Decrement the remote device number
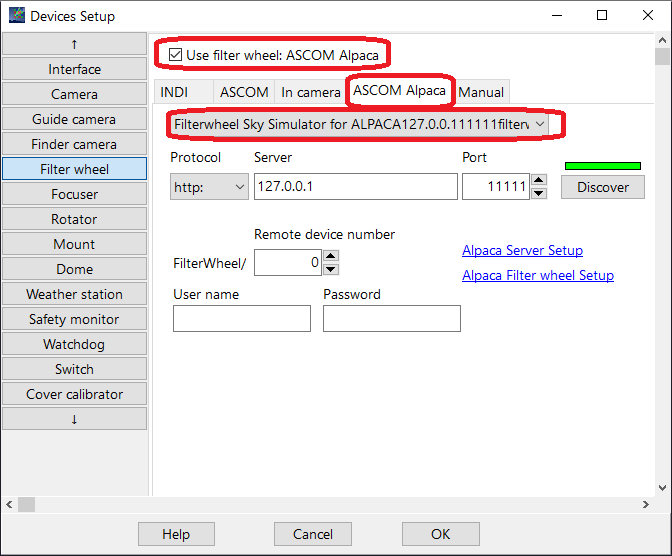Viewport: 672px width, 556px height. coord(331,268)
